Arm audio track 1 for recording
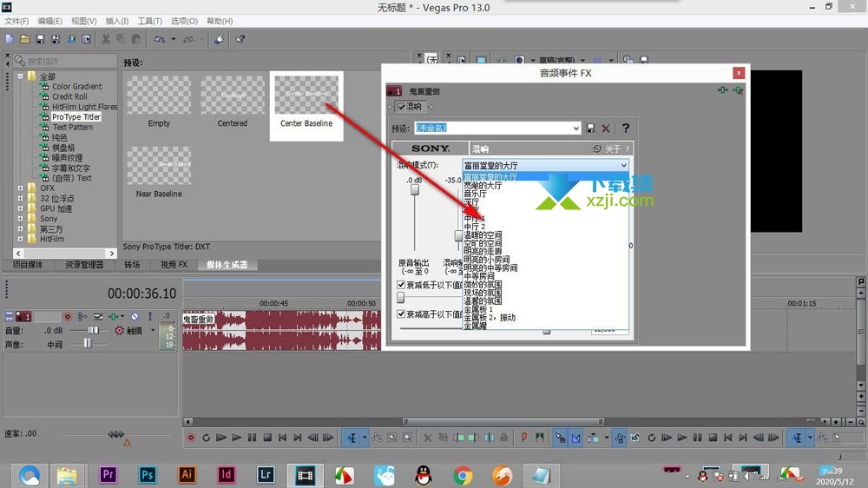 tap(68, 317)
